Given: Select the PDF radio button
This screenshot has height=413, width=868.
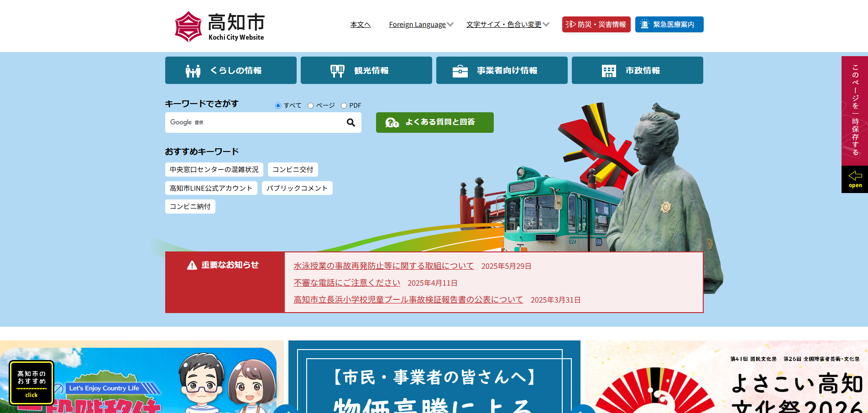Looking at the screenshot, I should point(344,105).
